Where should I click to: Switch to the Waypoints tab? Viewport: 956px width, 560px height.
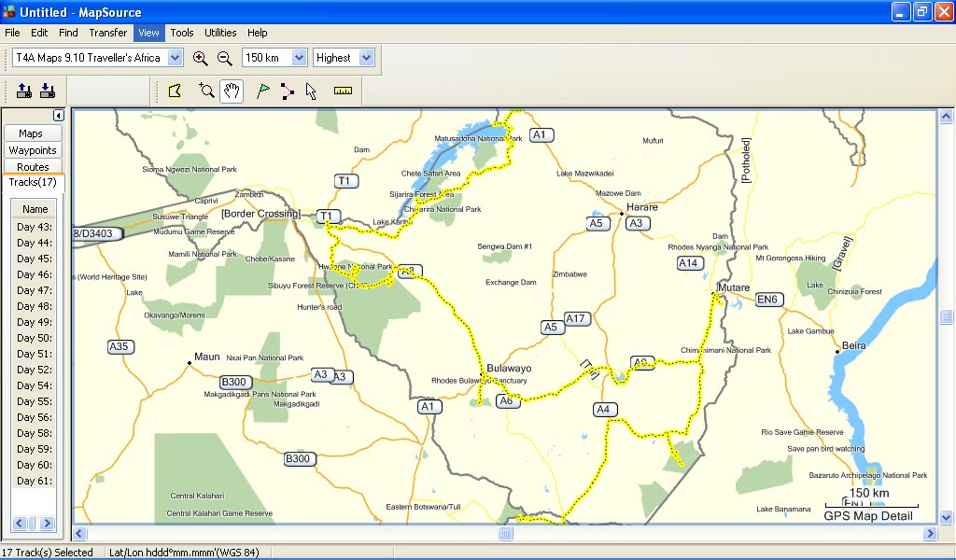pyautogui.click(x=33, y=150)
